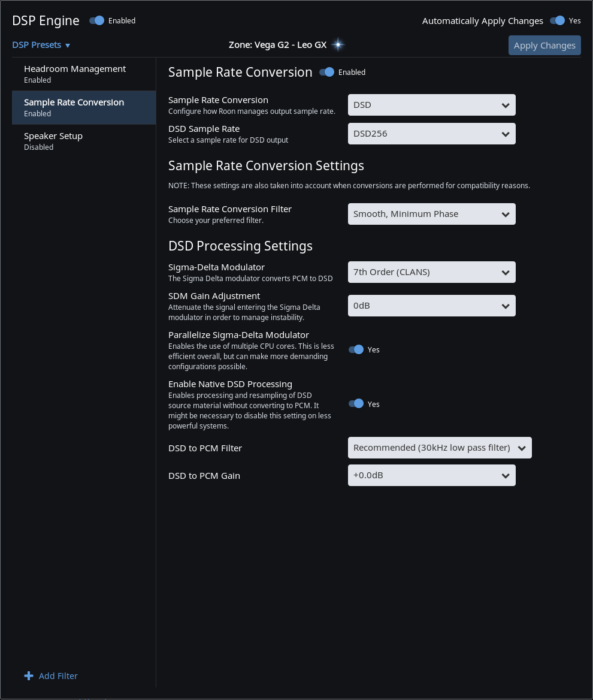Select the Sample Rate Conversion sidebar entry
The width and height of the screenshot is (593, 700).
click(74, 107)
